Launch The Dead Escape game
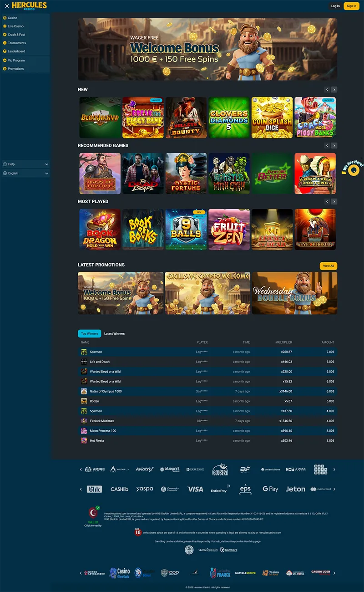Viewport: 364px width, 592px height. (x=143, y=174)
